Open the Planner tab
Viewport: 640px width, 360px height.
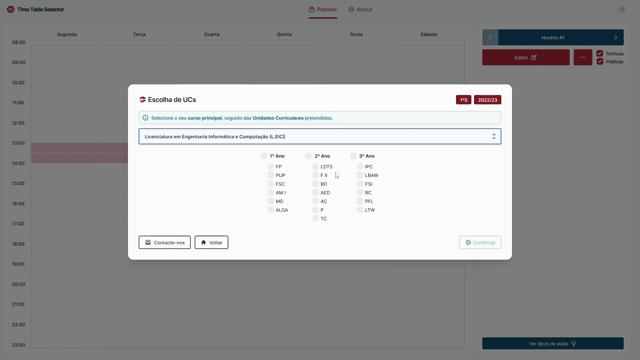coord(322,9)
